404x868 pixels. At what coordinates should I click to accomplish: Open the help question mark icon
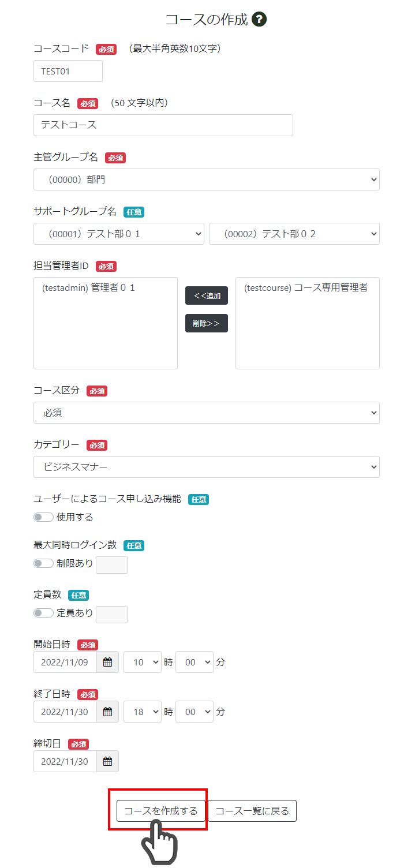259,20
